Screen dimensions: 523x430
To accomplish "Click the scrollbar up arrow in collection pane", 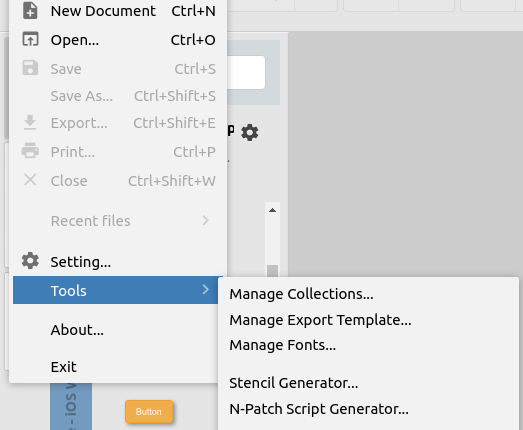I will [x=272, y=210].
